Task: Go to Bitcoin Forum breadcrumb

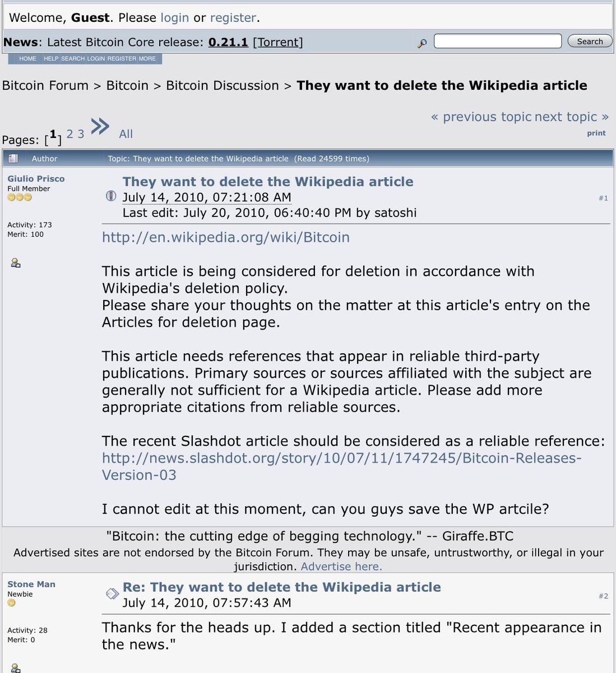Action: point(45,85)
